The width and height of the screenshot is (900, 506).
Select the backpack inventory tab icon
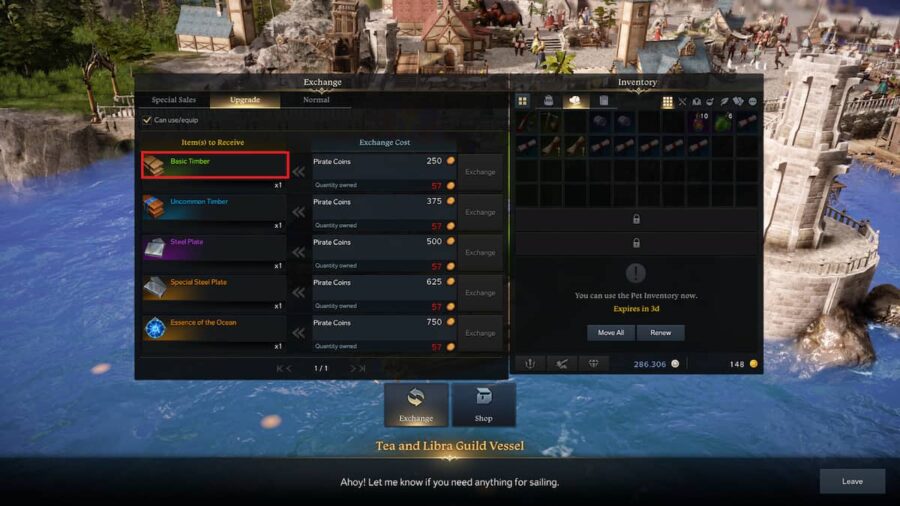coord(549,101)
